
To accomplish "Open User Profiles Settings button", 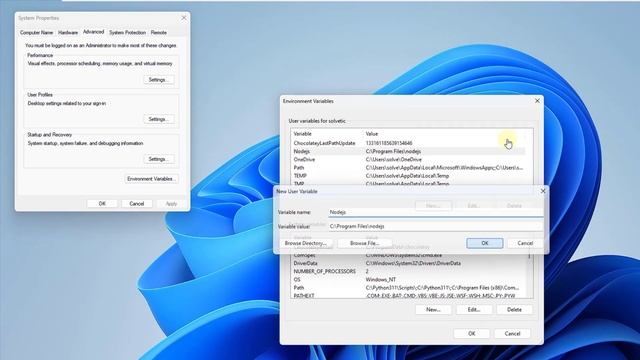I will 159,119.
